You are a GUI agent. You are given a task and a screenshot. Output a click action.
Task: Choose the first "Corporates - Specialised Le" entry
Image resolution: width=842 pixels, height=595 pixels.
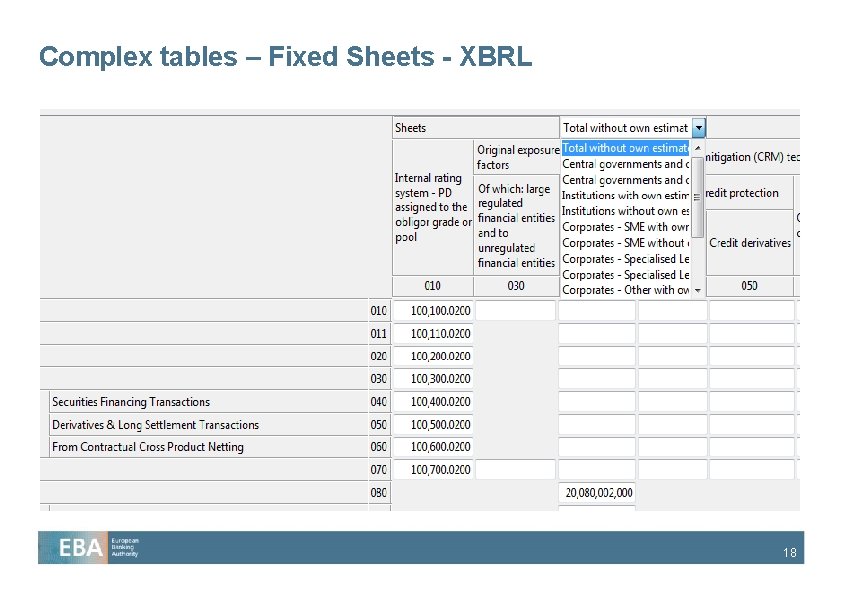(x=620, y=258)
